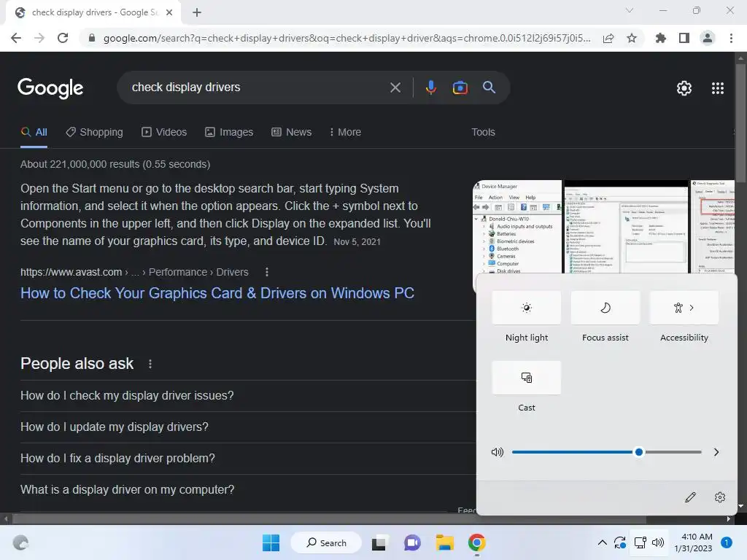Click the Google logo
This screenshot has width=747, height=560.
(x=50, y=88)
